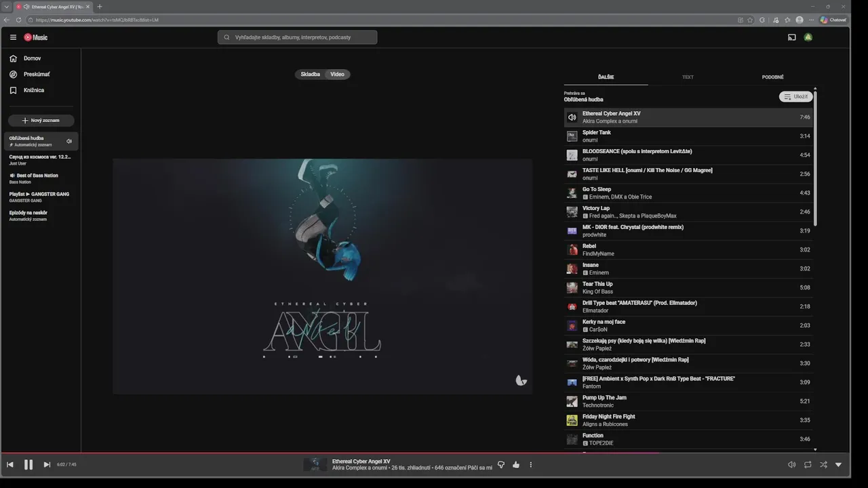Open Best of Bass Nation playlist
The image size is (868, 488).
click(x=41, y=178)
